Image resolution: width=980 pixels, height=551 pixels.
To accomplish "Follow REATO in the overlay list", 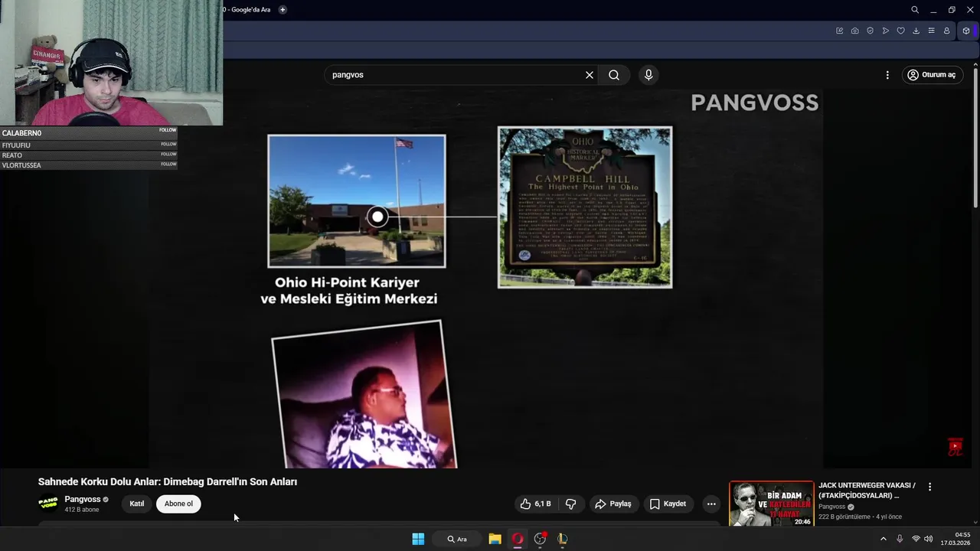I will [x=168, y=154].
